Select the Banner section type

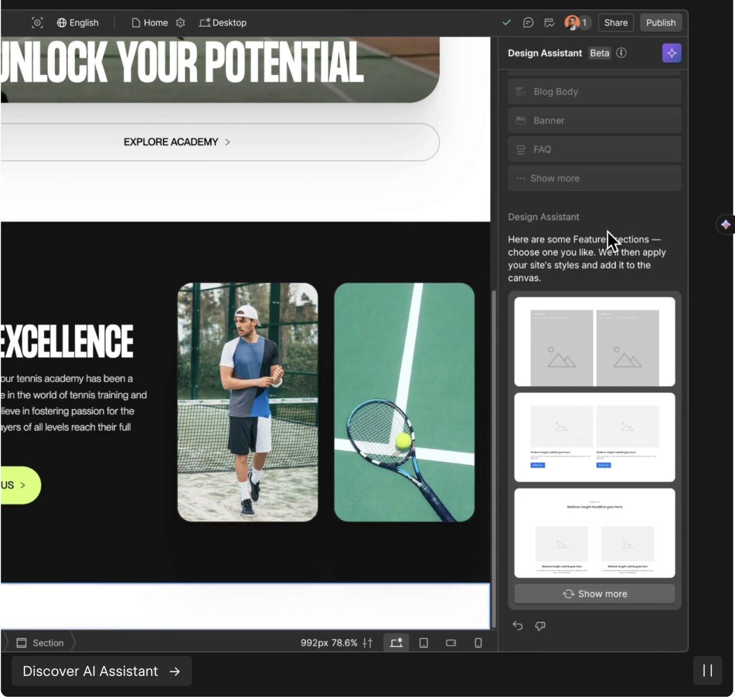coord(595,121)
